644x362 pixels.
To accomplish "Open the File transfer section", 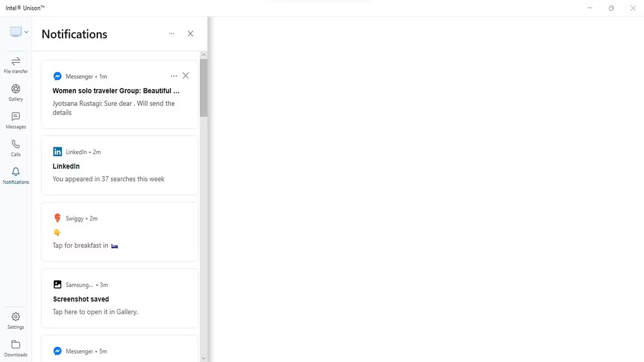I will (x=16, y=65).
